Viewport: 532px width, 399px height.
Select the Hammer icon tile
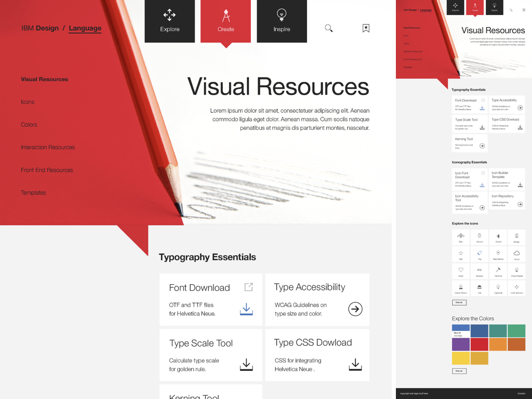pyautogui.click(x=498, y=271)
